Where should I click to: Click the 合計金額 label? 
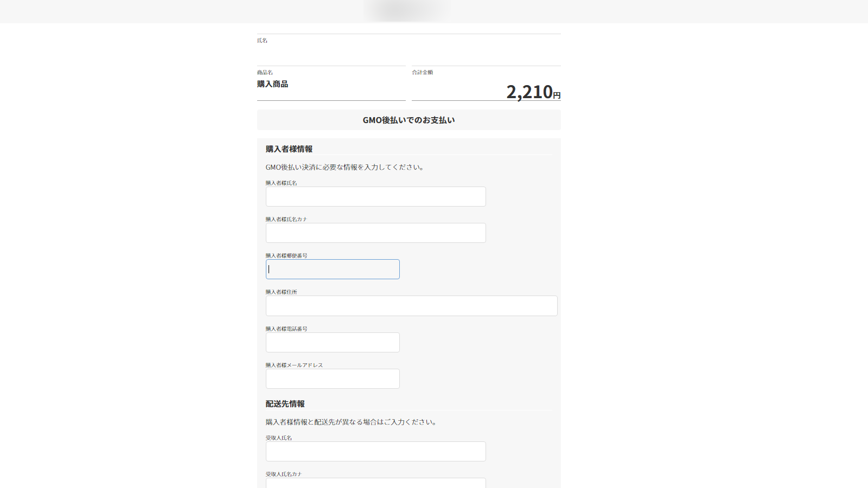422,72
